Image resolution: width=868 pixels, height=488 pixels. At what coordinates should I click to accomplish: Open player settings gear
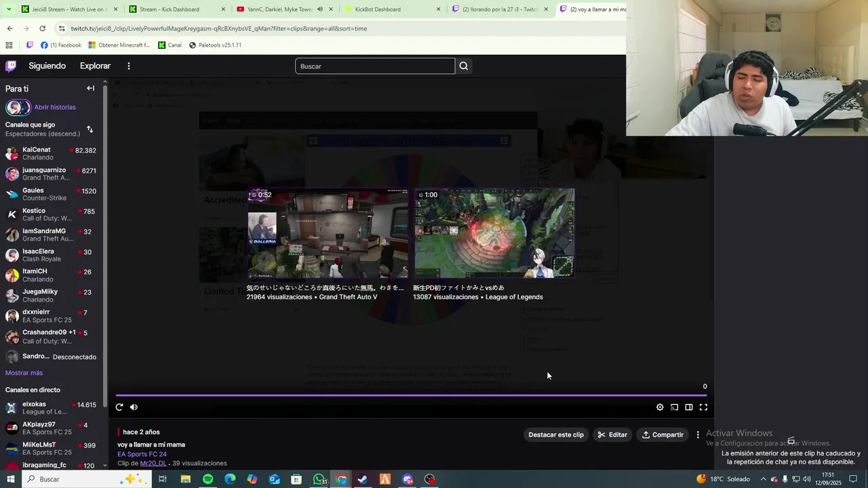pyautogui.click(x=660, y=407)
